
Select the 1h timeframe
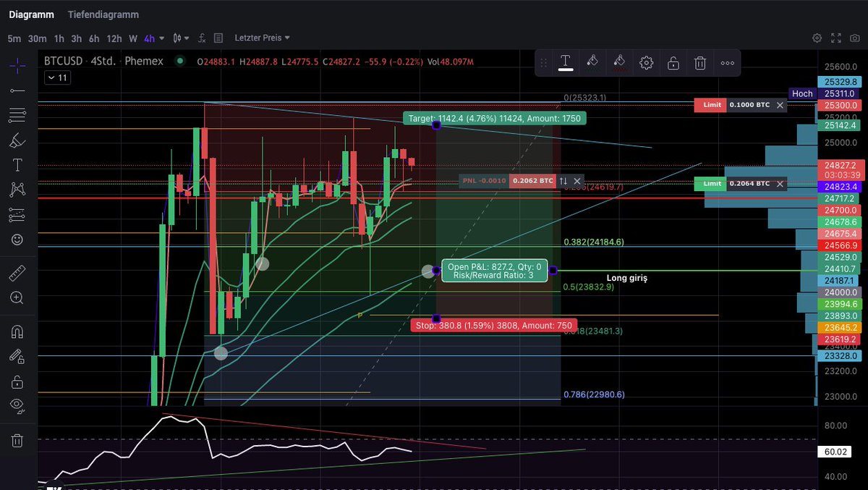click(59, 38)
